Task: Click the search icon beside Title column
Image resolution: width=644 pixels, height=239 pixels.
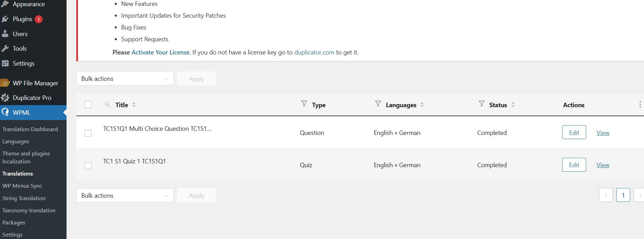Action: click(107, 104)
